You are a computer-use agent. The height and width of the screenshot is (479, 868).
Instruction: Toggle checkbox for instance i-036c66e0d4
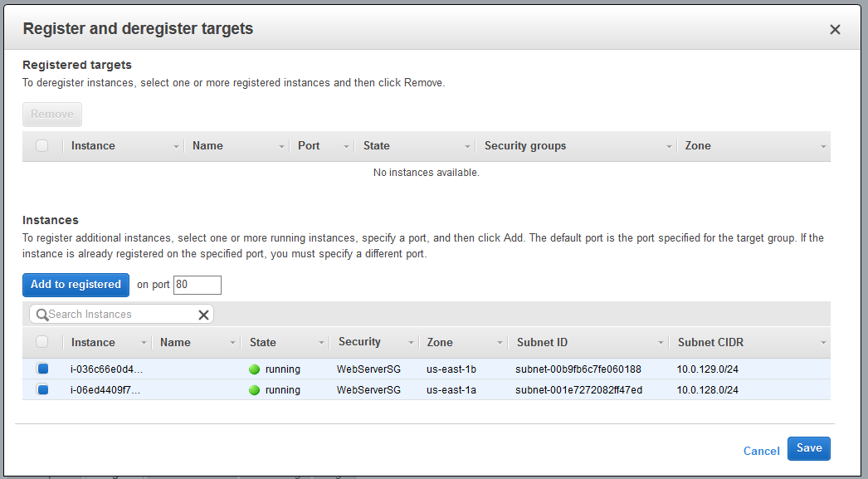click(x=42, y=369)
